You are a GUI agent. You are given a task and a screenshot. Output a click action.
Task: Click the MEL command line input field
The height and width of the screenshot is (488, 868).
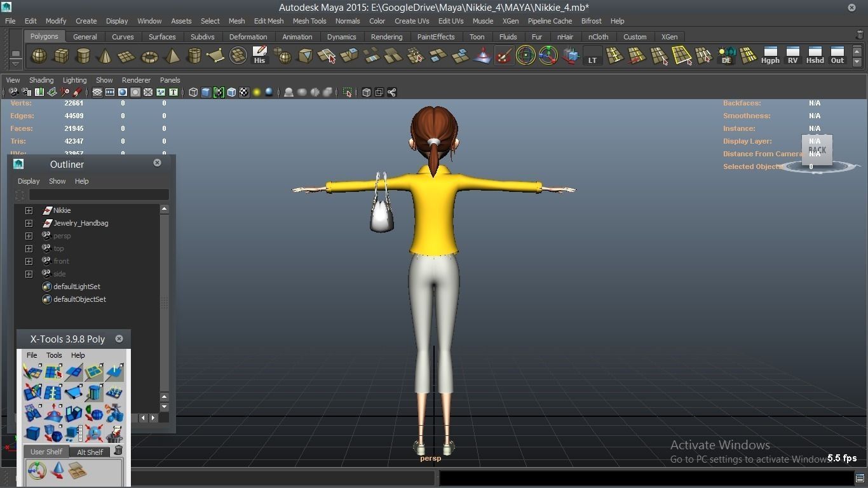coord(283,478)
